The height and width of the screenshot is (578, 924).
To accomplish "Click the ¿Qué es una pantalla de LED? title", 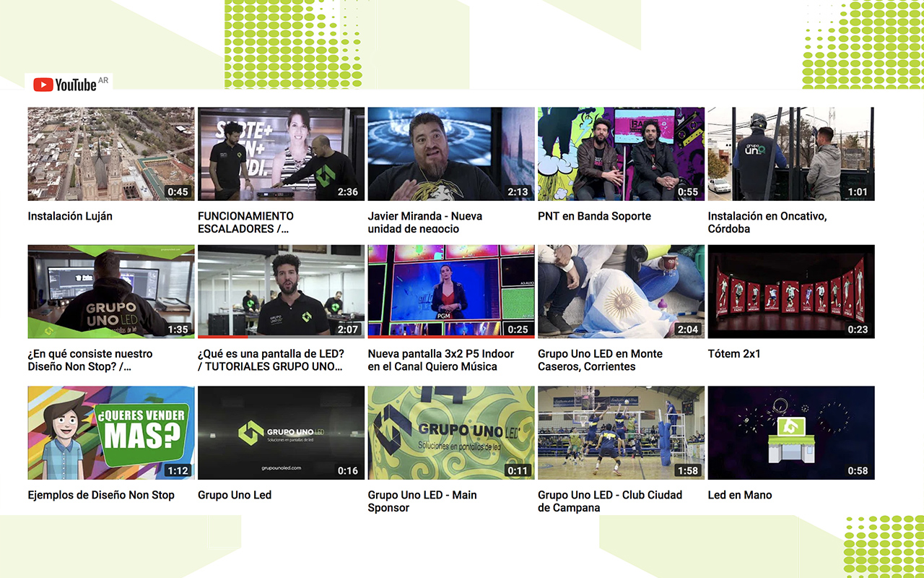I will point(271,360).
